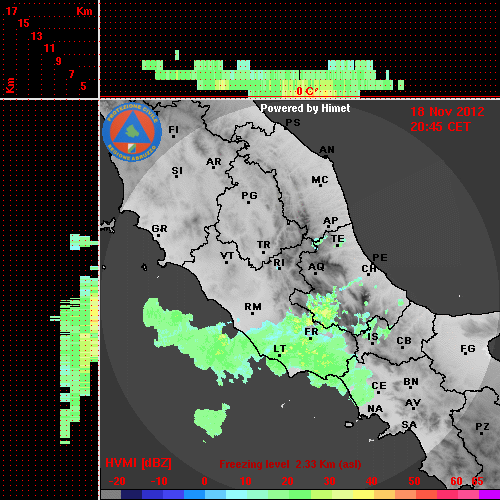Viewport: 500px width, 500px height.
Task: Select the FI city label on map
Action: [x=173, y=129]
